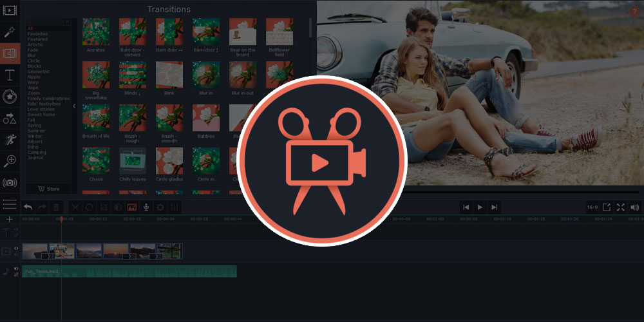Click the Delete trash icon

(57, 207)
